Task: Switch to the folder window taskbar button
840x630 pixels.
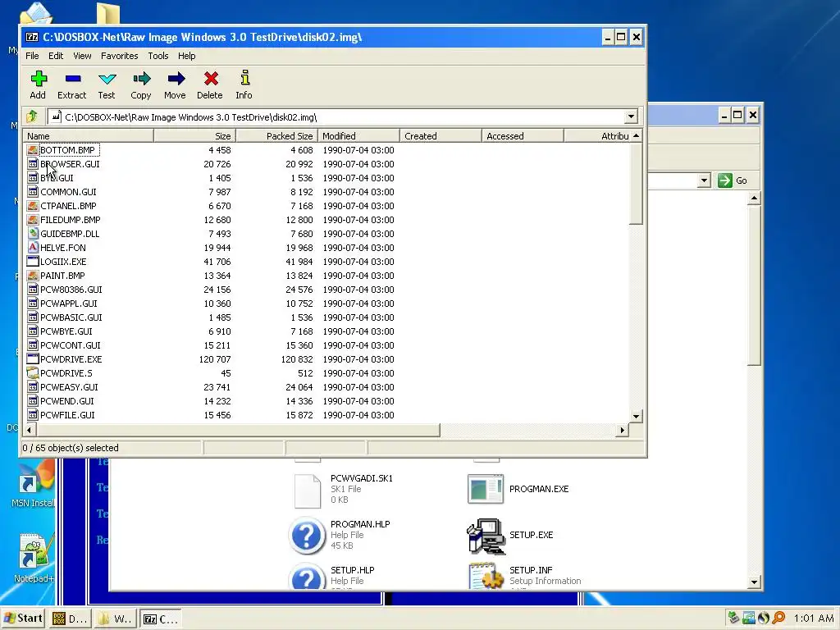Action: [x=115, y=619]
